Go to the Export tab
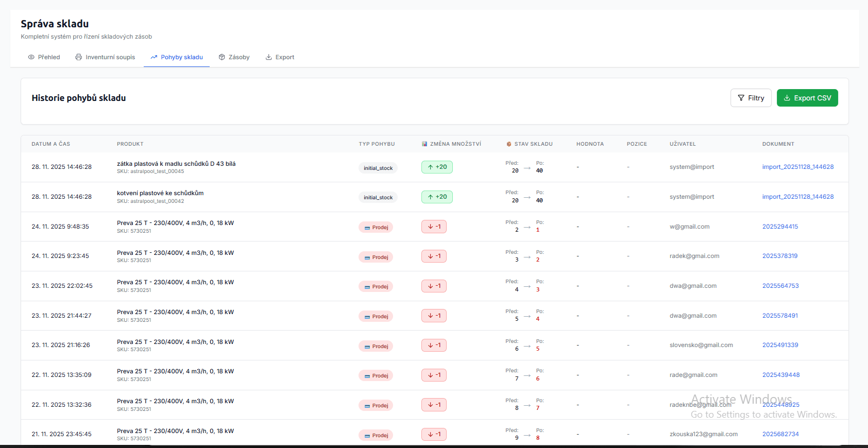 pos(280,57)
